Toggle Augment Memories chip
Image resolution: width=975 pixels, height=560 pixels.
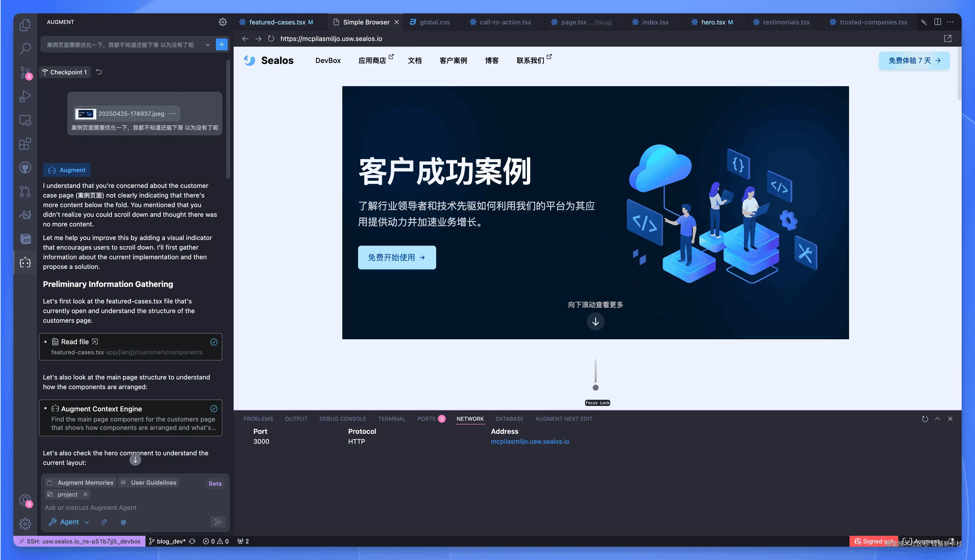(x=81, y=482)
